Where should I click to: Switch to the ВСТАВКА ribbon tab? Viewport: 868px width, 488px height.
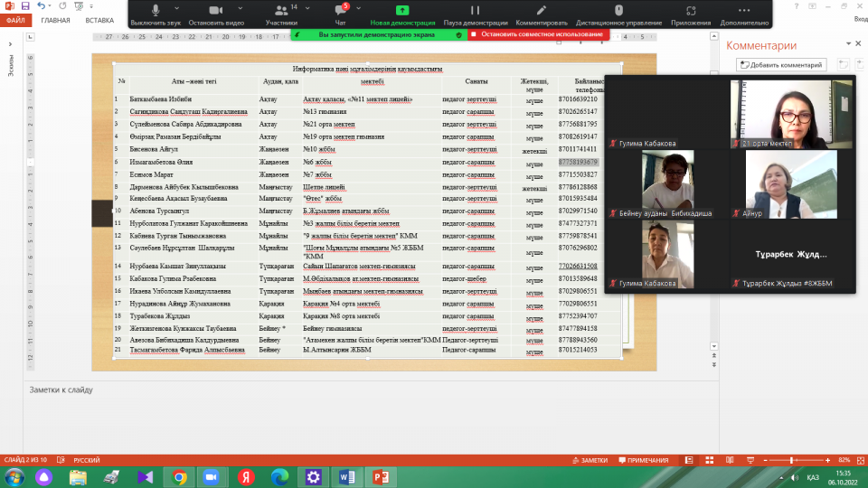click(x=99, y=21)
